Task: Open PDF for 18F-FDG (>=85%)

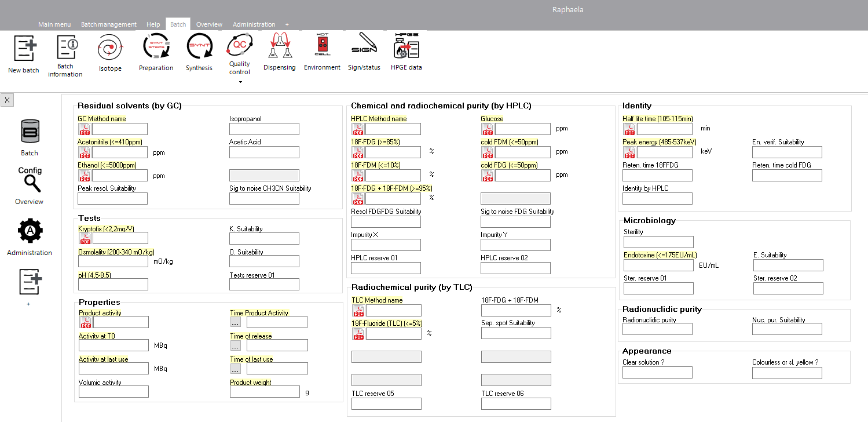Action: [358, 152]
